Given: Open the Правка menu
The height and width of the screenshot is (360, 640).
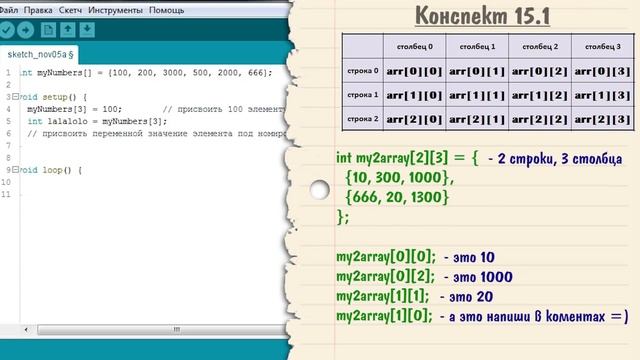Looking at the screenshot, I should point(38,10).
